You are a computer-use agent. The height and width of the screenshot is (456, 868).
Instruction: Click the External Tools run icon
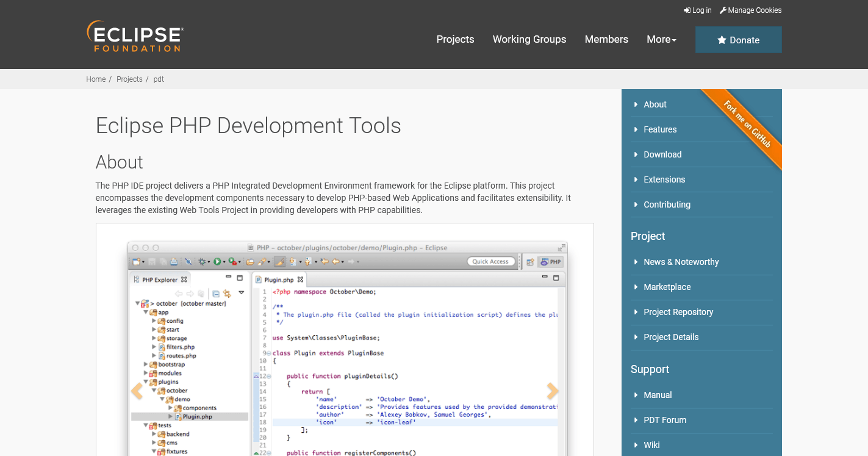click(232, 261)
